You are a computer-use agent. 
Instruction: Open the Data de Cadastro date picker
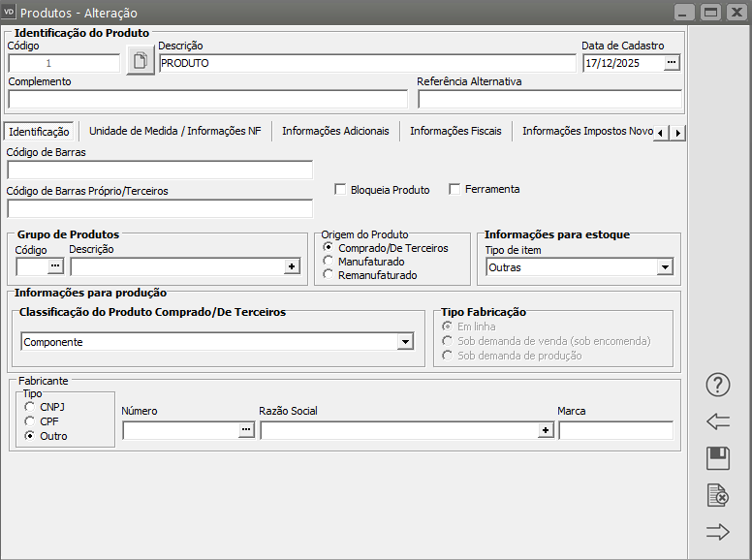[x=672, y=63]
